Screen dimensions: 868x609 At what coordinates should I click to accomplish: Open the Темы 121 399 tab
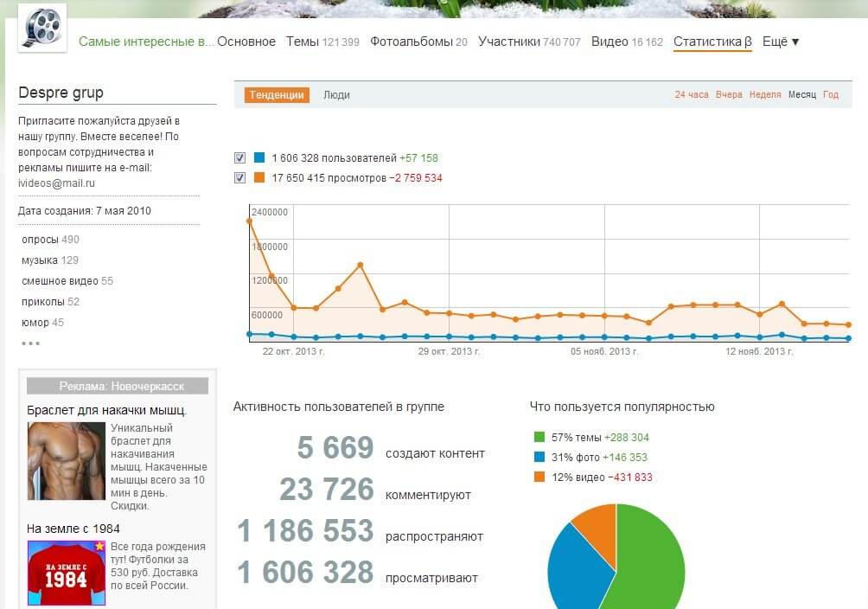pos(322,42)
